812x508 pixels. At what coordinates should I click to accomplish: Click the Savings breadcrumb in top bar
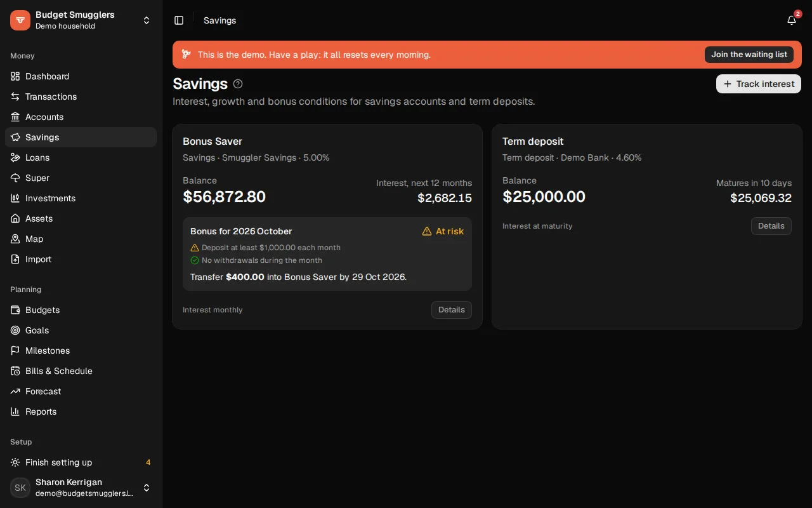pyautogui.click(x=220, y=20)
